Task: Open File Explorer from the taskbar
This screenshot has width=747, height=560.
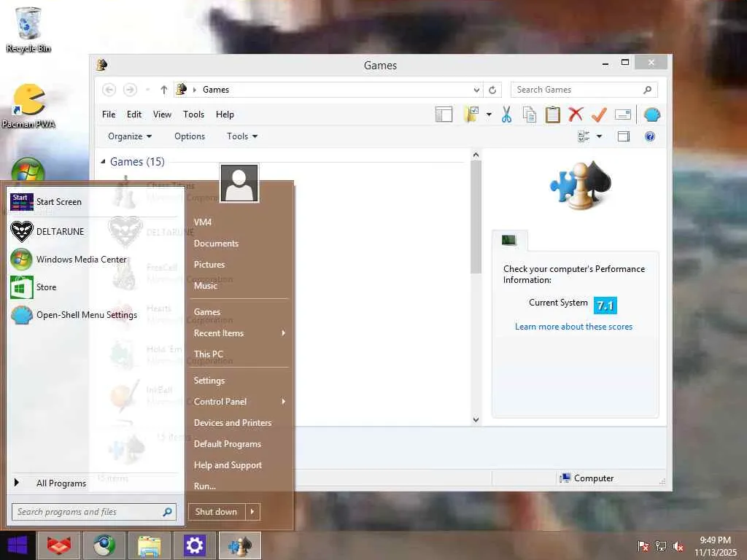Action: (x=149, y=545)
